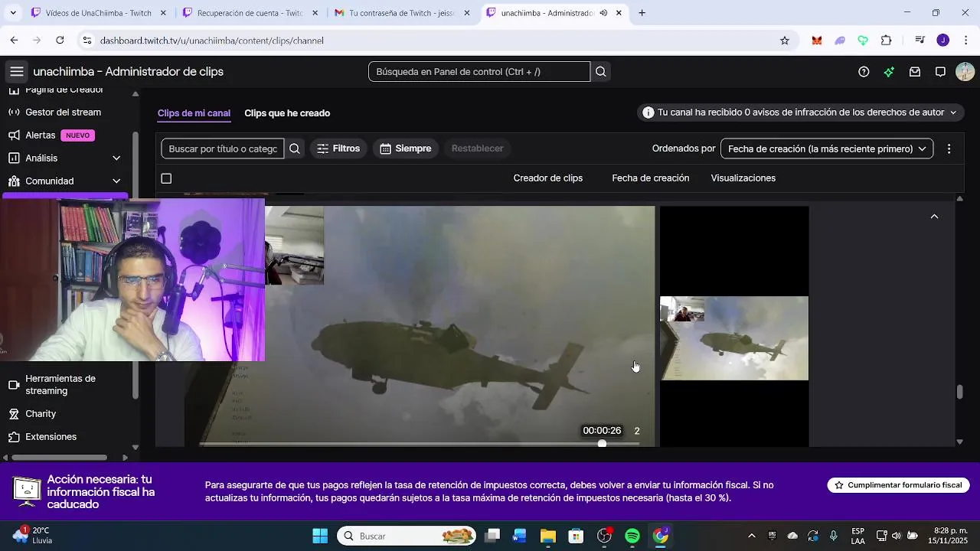980x551 pixels.
Task: Focus the Búsqueda en Panel de control field
Action: tap(479, 72)
